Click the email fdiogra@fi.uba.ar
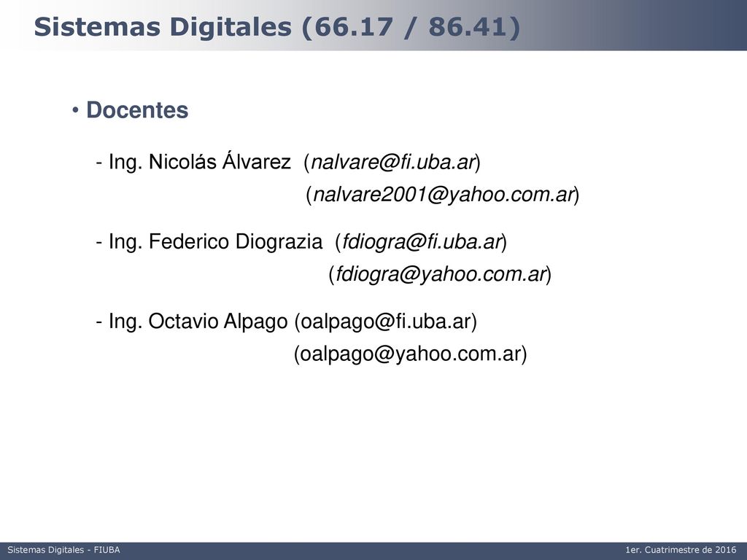The height and width of the screenshot is (560, 747). coord(422,242)
